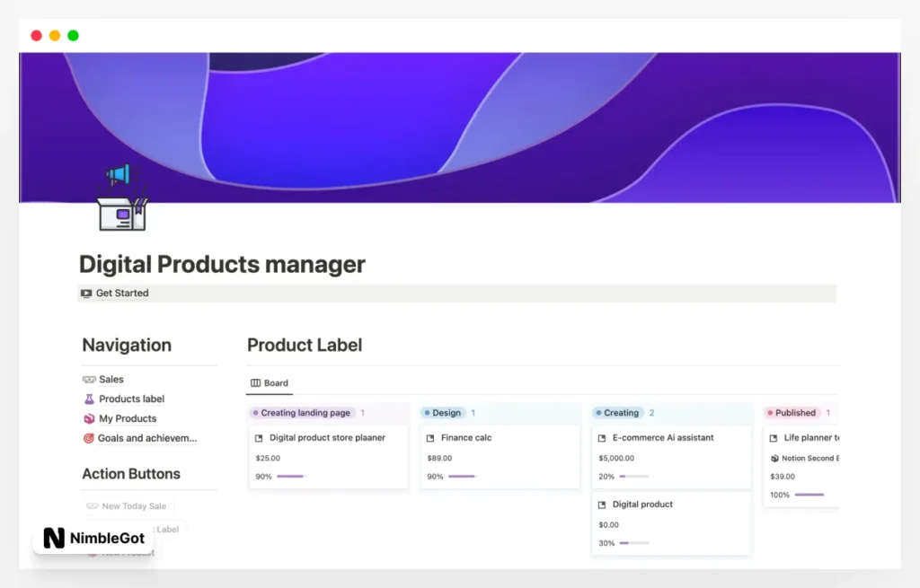Click the Notion Second relation icon
This screenshot has width=920, height=588.
(x=774, y=459)
